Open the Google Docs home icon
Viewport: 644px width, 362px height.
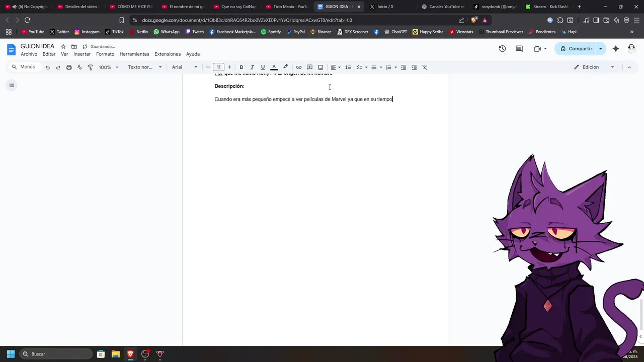[11, 50]
